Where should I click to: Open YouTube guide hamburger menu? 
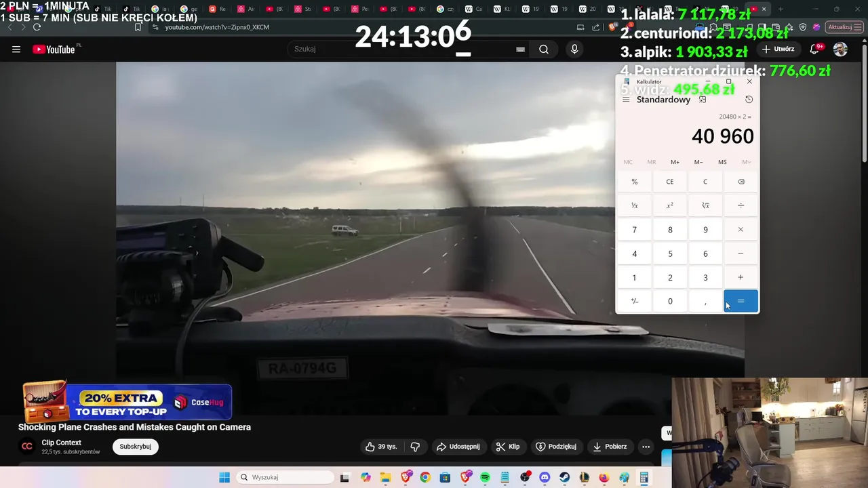point(16,49)
